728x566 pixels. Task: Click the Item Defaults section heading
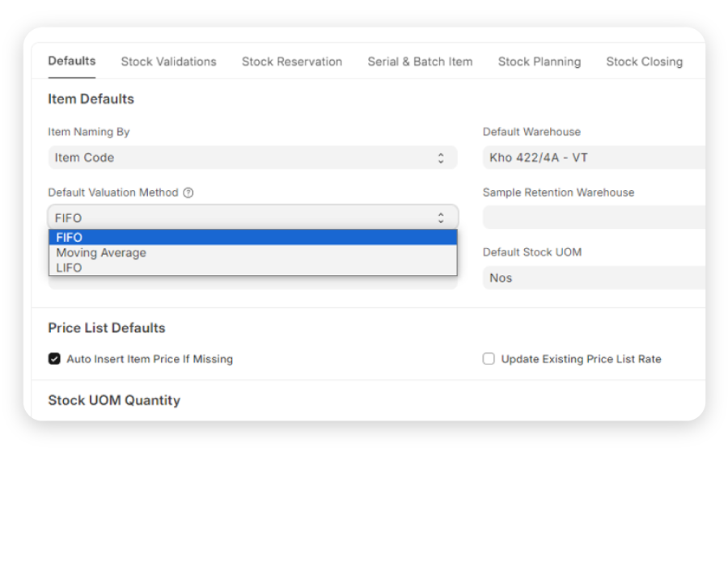(x=91, y=99)
